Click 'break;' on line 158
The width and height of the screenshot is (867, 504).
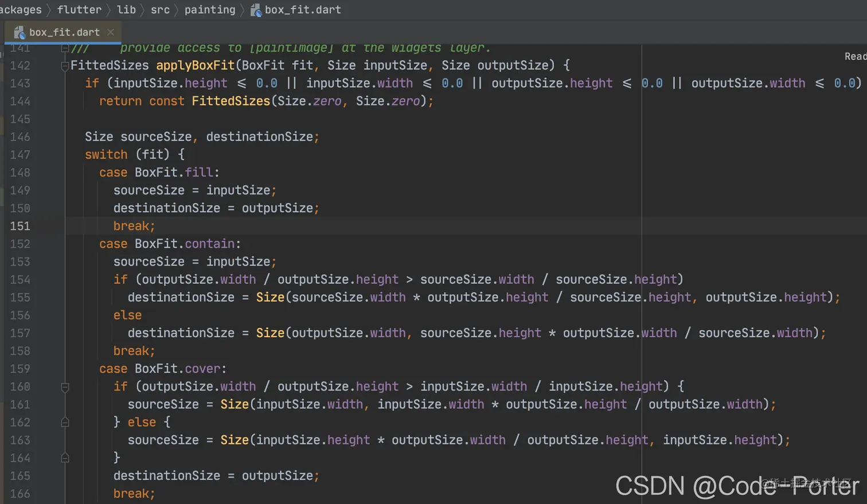(134, 351)
